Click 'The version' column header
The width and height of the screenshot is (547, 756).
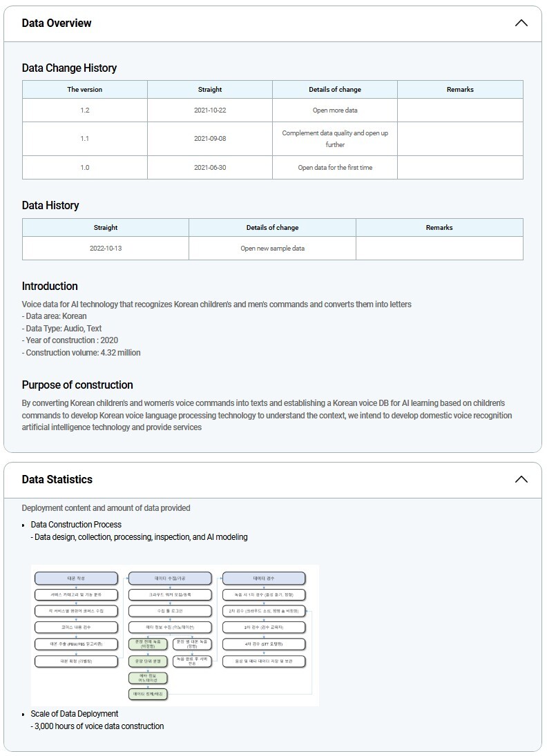coord(84,90)
